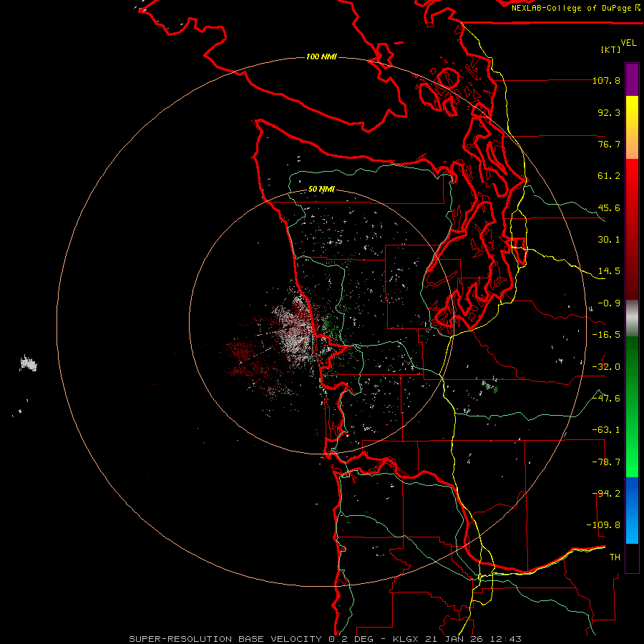The image size is (644, 644).
Task: Click the 100 NMI range ring label
Action: point(321,57)
